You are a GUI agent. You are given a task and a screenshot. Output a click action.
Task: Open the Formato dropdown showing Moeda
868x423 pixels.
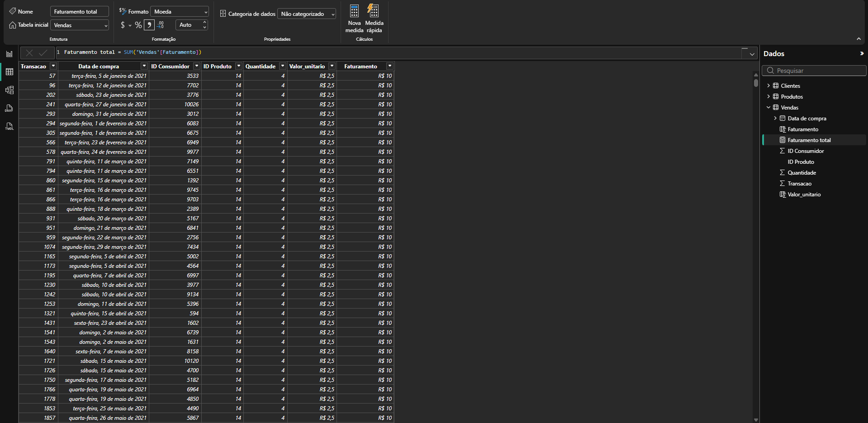tap(180, 12)
